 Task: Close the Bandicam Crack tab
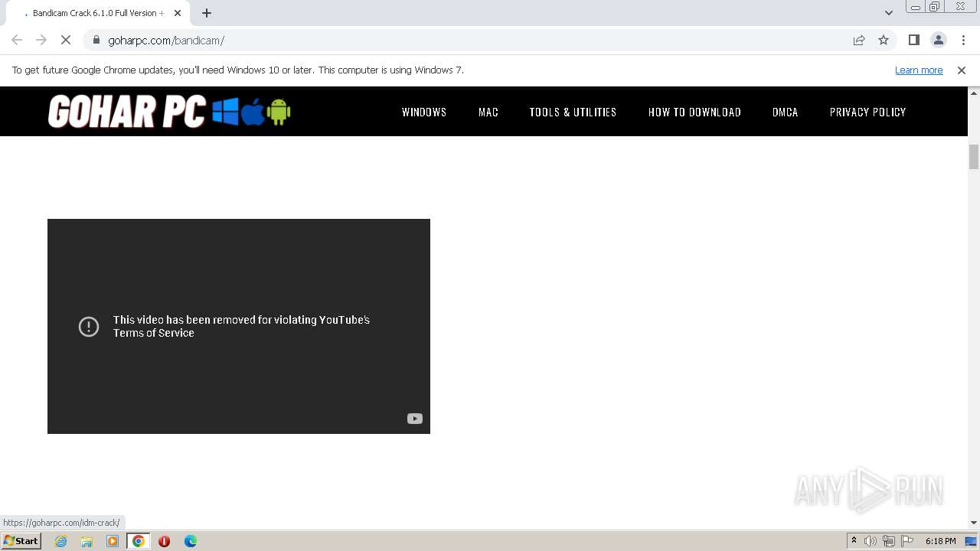(178, 13)
